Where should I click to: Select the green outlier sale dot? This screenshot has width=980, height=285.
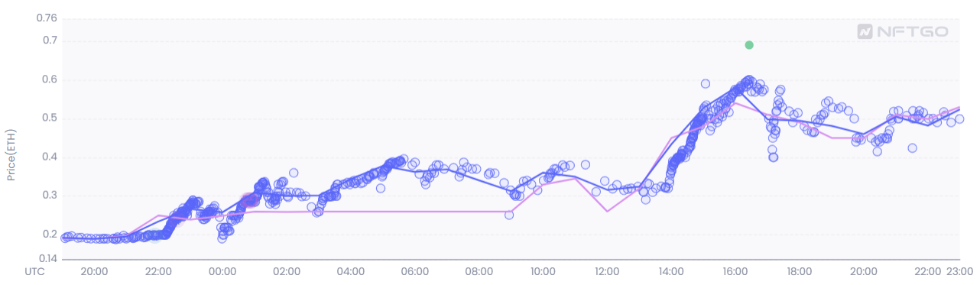[749, 45]
